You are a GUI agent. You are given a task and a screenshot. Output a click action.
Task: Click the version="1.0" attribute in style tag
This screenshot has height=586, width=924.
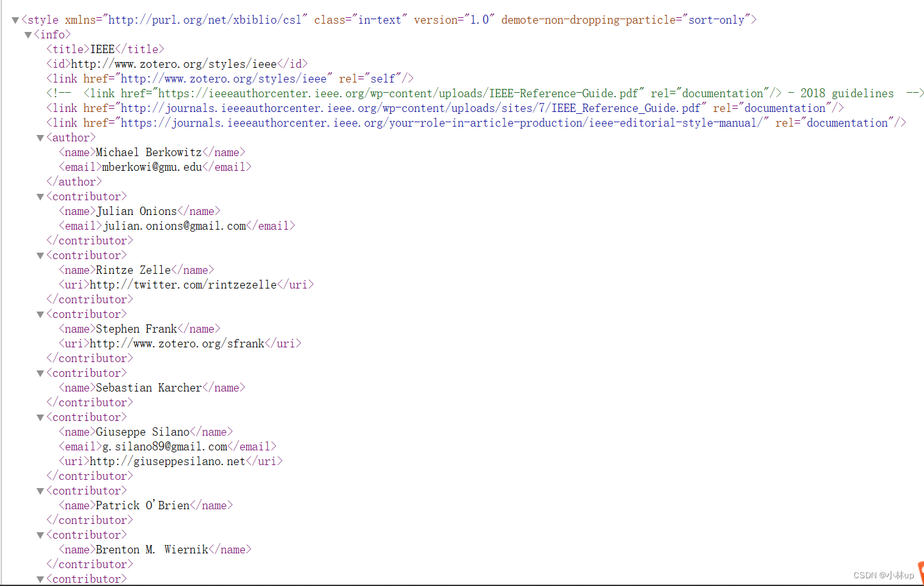point(454,20)
